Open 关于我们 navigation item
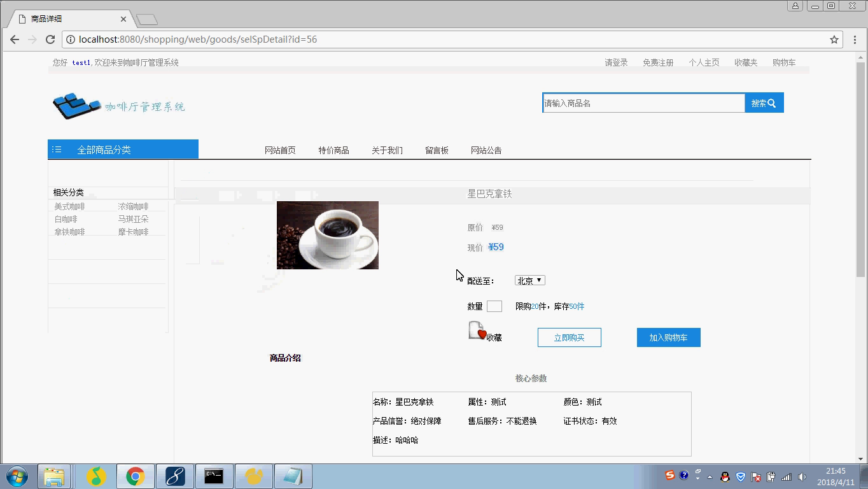 [387, 150]
